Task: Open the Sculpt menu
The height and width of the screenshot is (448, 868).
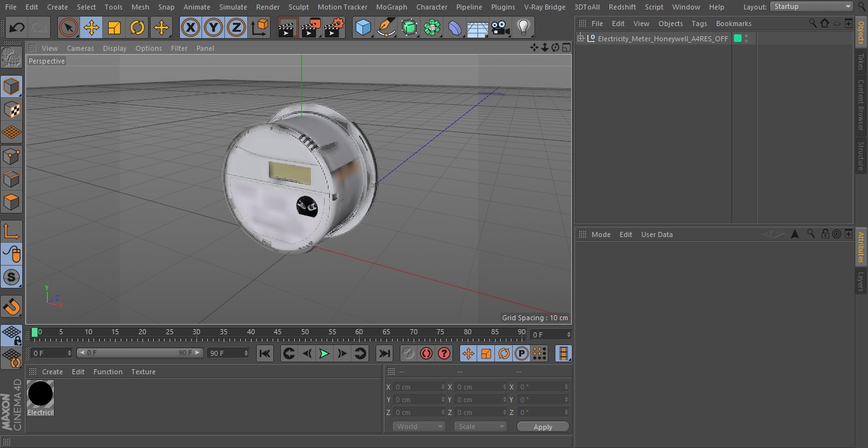Action: tap(298, 7)
